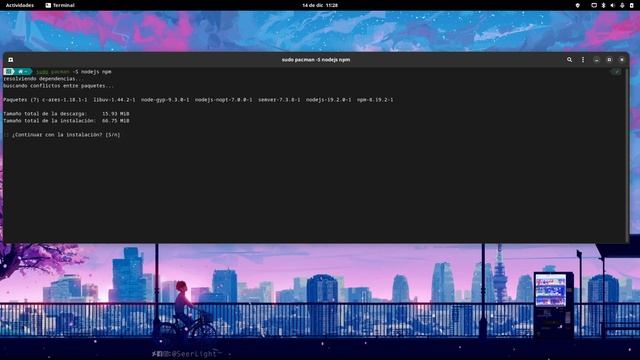Click the 'c-ares-1.18.1-1' package name
Screen dimensions: 640x360
pos(64,100)
